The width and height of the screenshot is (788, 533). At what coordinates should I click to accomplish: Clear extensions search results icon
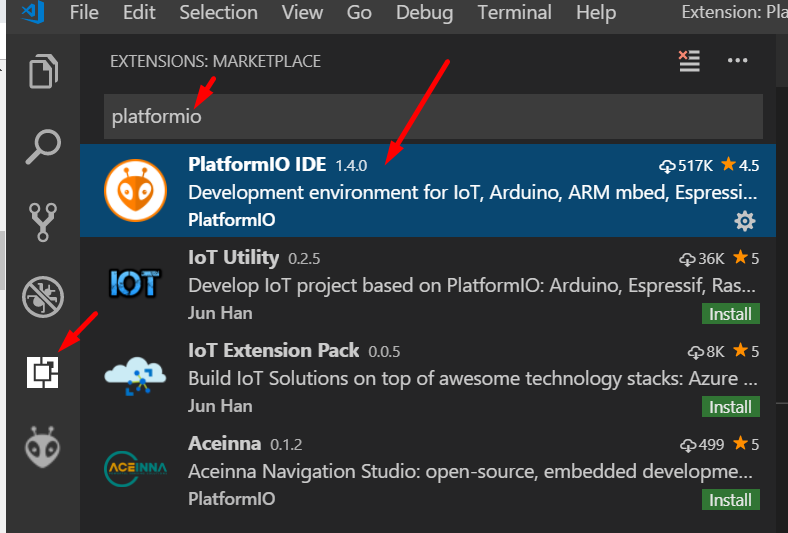click(689, 61)
